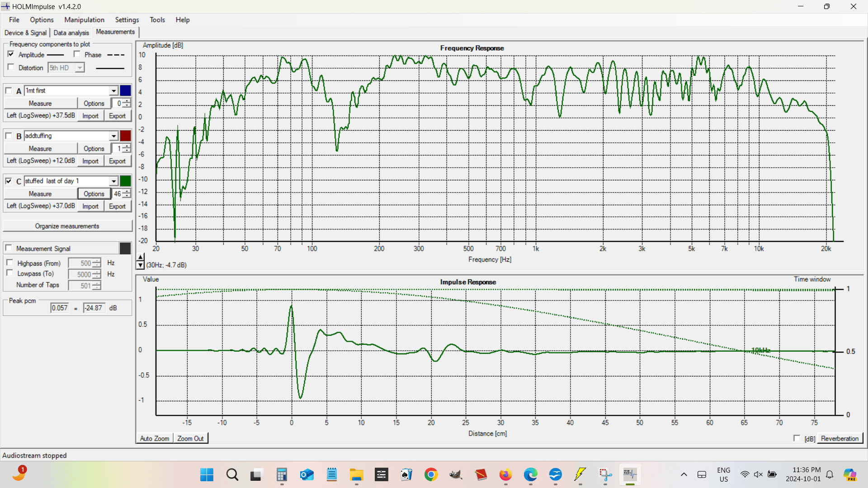Image resolution: width=868 pixels, height=488 pixels.
Task: Click the muted speaker volume icon
Action: coord(758,474)
